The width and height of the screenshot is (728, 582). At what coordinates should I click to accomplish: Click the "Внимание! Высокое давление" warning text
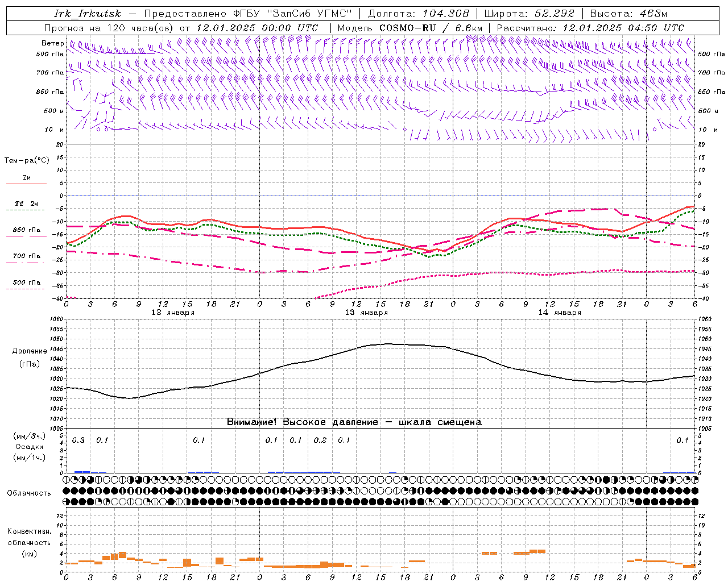coord(302,422)
